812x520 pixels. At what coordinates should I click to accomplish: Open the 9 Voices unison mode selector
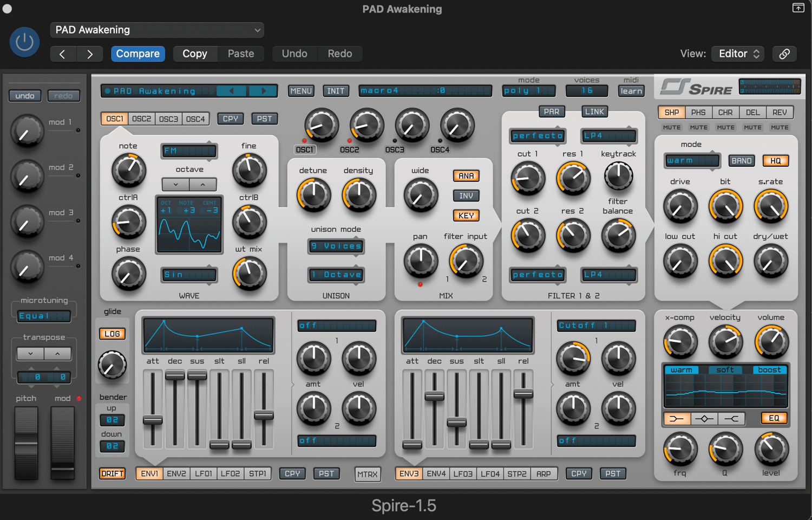point(336,246)
